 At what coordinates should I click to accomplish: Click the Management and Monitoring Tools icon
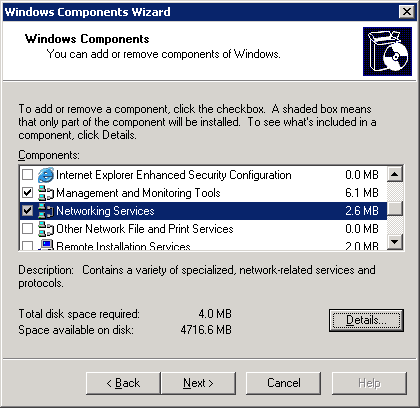pos(46,193)
